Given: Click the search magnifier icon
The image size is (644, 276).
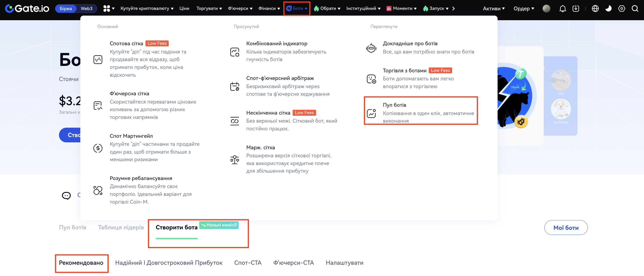Looking at the screenshot, I should (635, 8).
